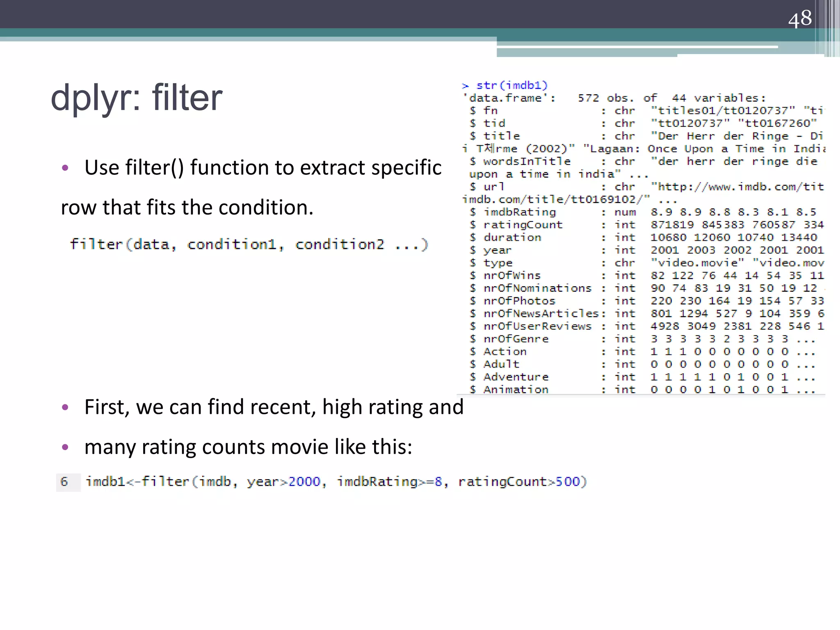Select the '$ duration' variable row
Viewport: 840px width, 630px height.
643,238
